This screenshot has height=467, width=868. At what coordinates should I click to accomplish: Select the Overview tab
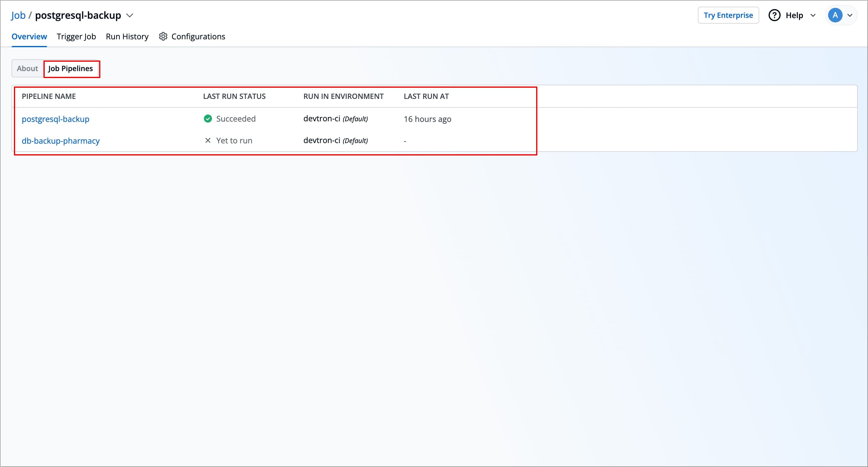tap(29, 36)
